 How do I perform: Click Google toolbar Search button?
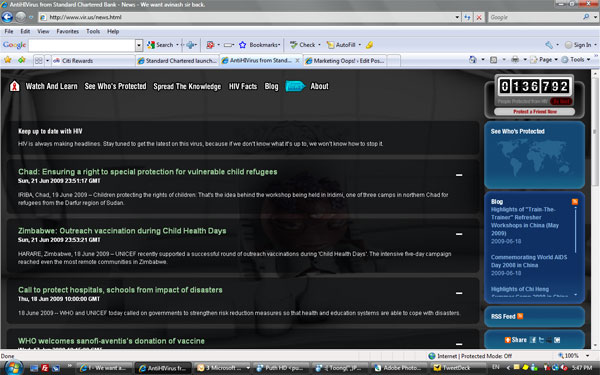click(x=160, y=45)
